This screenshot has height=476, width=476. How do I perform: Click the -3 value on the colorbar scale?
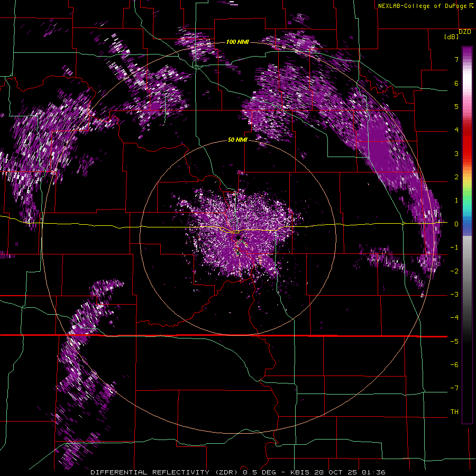[454, 295]
